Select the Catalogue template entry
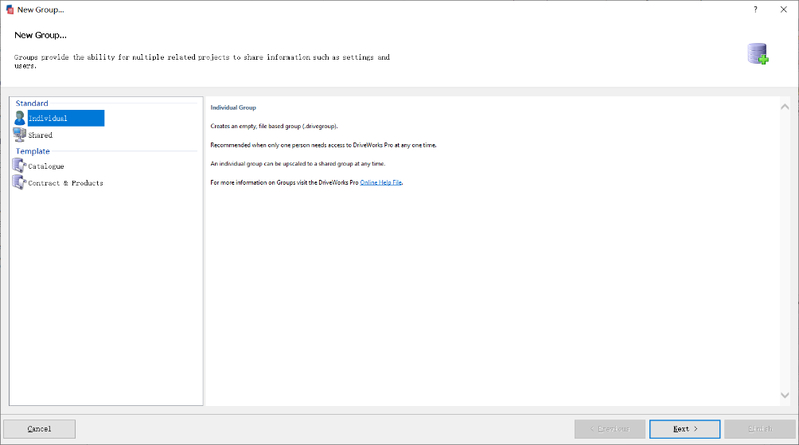This screenshot has width=799, height=445. [46, 166]
